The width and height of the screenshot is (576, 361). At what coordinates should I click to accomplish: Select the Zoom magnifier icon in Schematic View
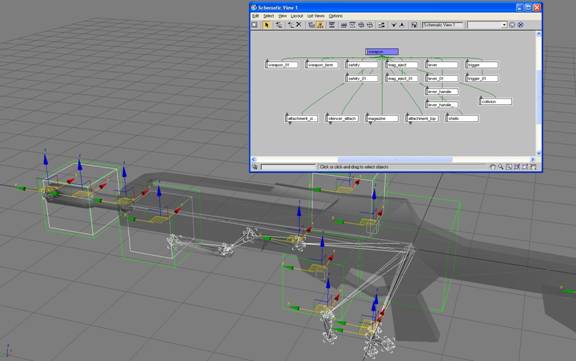(x=500, y=167)
